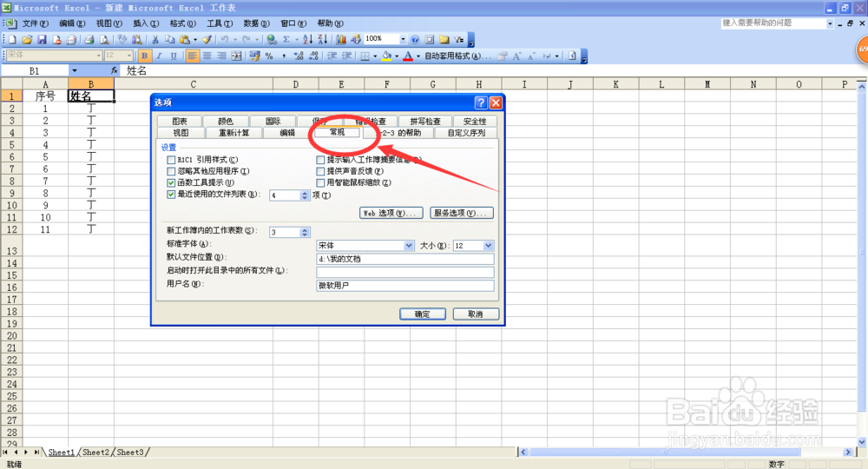
Task: Check 忽略其他应用程序 option
Action: click(x=171, y=171)
